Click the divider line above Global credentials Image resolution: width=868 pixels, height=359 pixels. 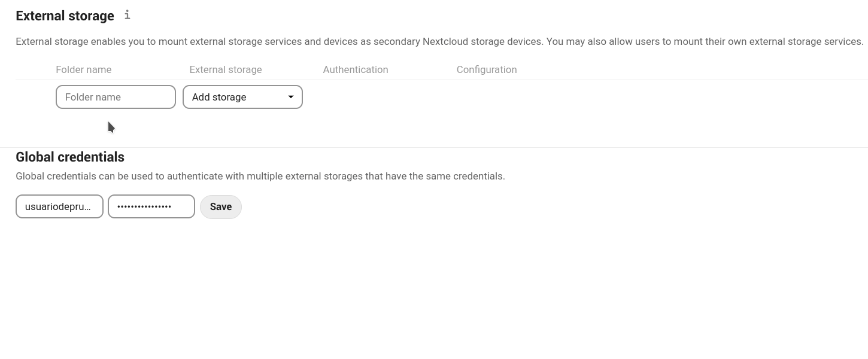click(434, 147)
